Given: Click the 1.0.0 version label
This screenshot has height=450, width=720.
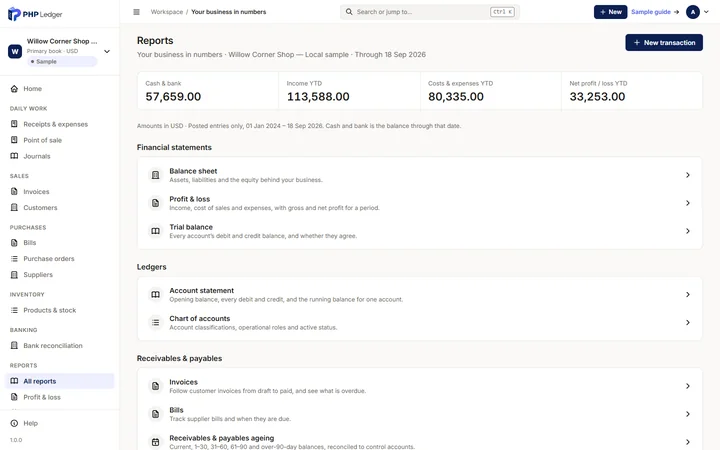Looking at the screenshot, I should pos(16,440).
